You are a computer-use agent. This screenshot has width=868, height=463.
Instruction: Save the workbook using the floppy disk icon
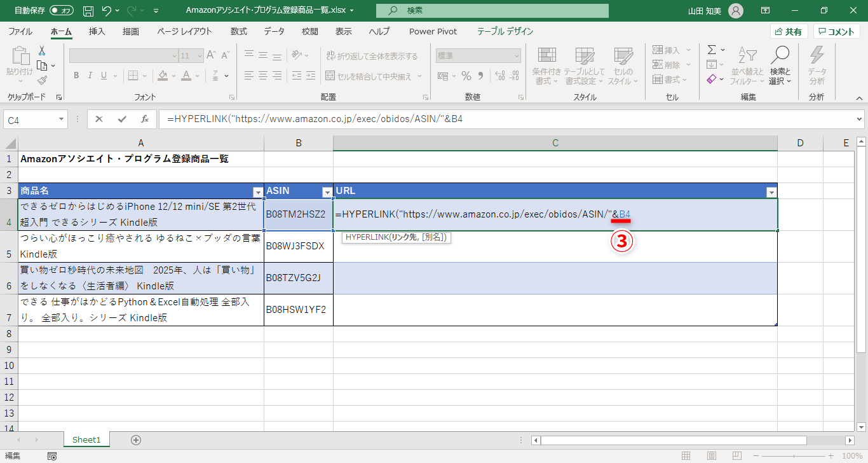coord(88,11)
